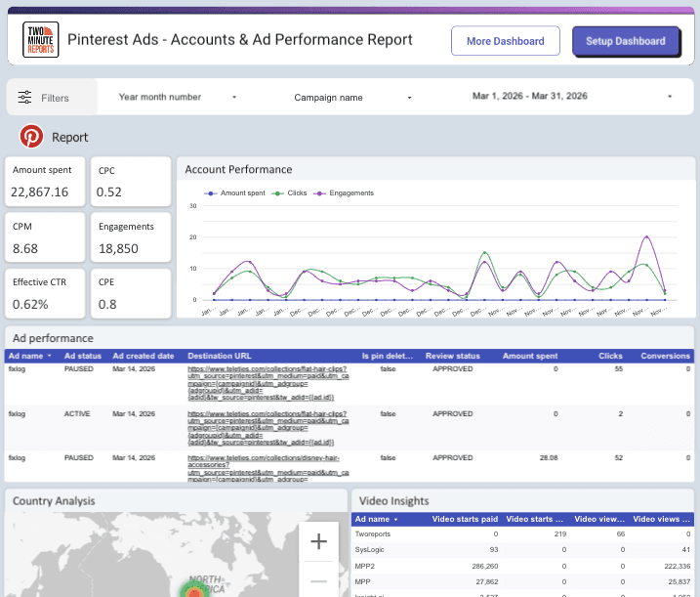The width and height of the screenshot is (700, 597).
Task: Click the Ad status column header
Action: (83, 356)
